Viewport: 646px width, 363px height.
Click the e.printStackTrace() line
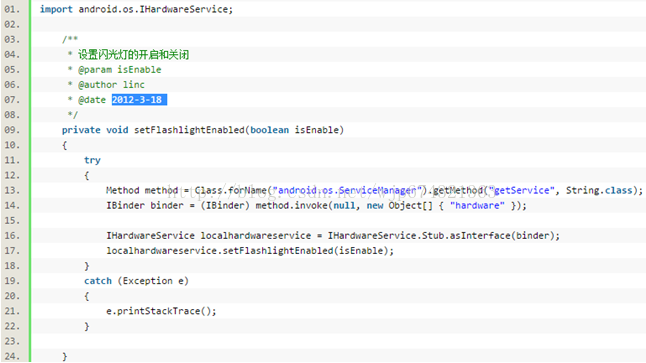pos(161,311)
